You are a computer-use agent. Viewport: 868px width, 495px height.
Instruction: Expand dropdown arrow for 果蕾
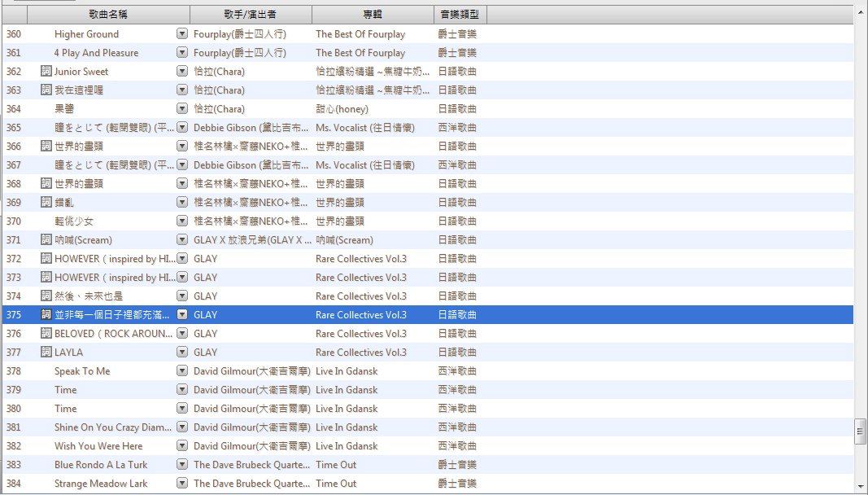click(x=182, y=108)
